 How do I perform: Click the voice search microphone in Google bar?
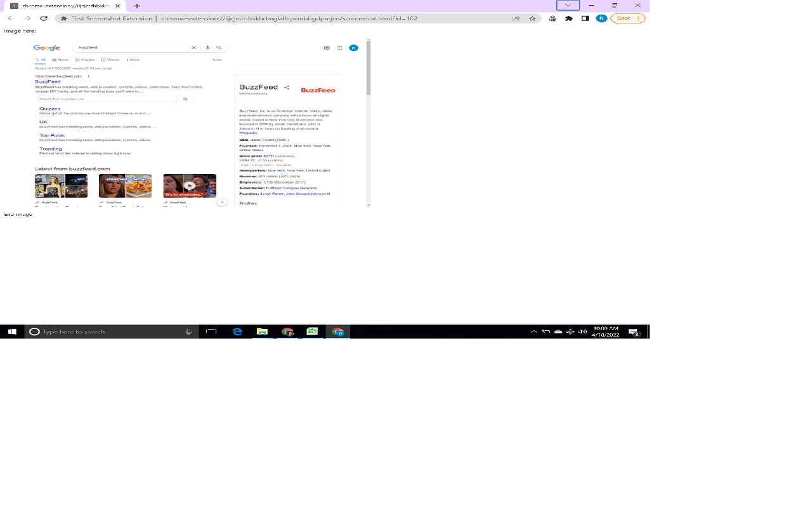click(207, 48)
